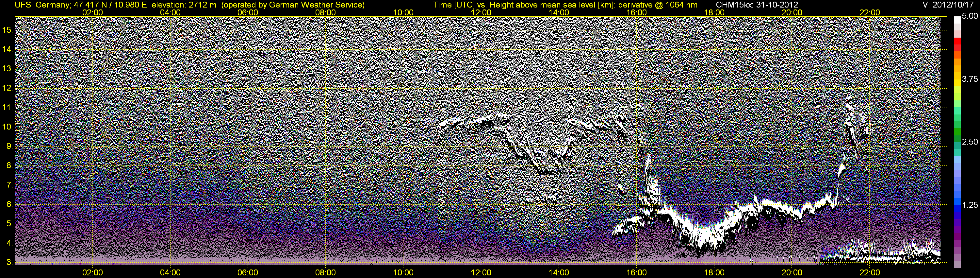The image size is (980, 278).
Task: Click the 15. km height axis label
Action: coord(7,30)
